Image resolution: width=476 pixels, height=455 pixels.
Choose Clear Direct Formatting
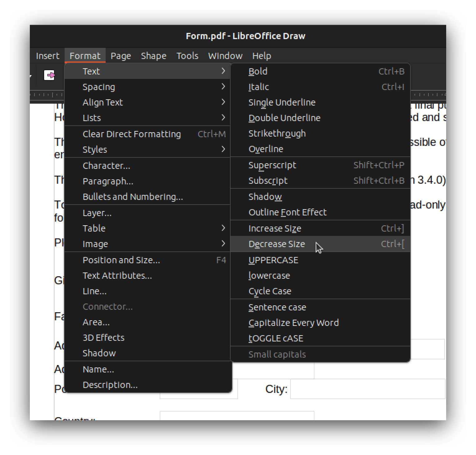point(147,134)
